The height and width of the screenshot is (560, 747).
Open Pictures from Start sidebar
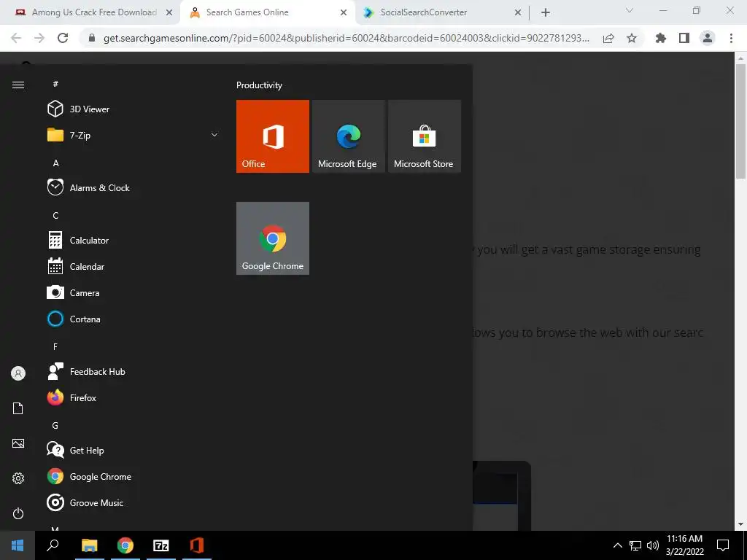pos(18,443)
